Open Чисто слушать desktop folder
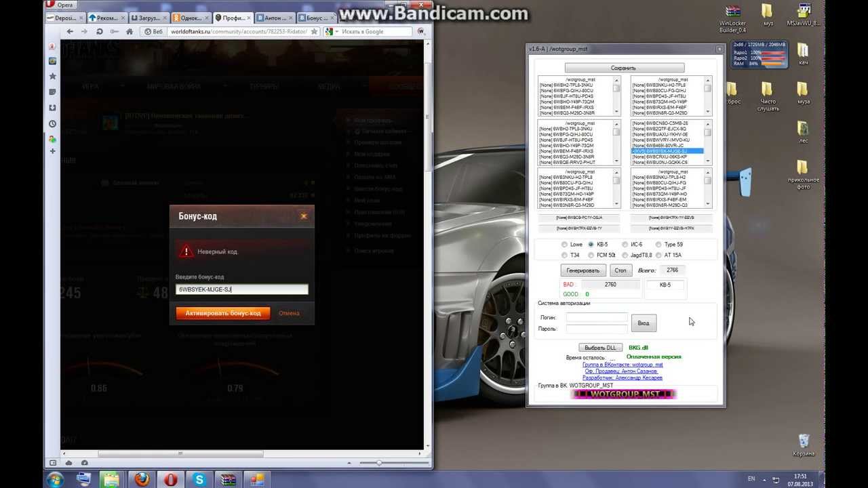The width and height of the screenshot is (868, 488). pyautogui.click(x=767, y=97)
